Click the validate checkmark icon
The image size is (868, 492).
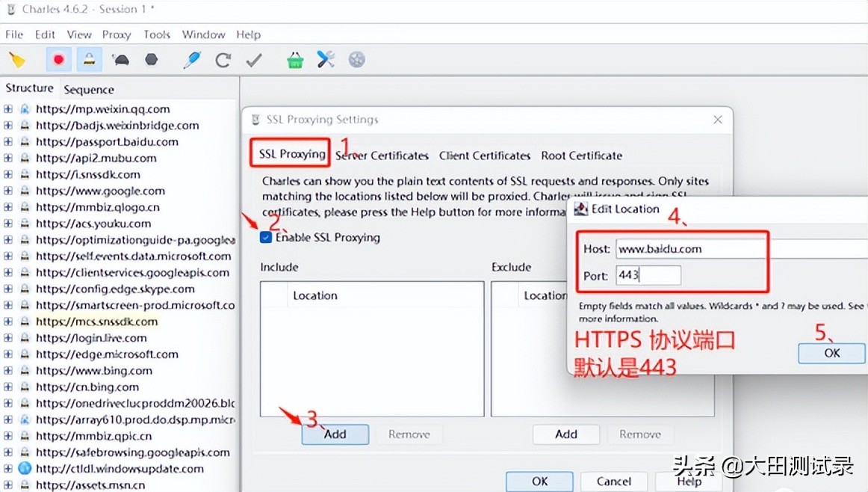point(254,59)
